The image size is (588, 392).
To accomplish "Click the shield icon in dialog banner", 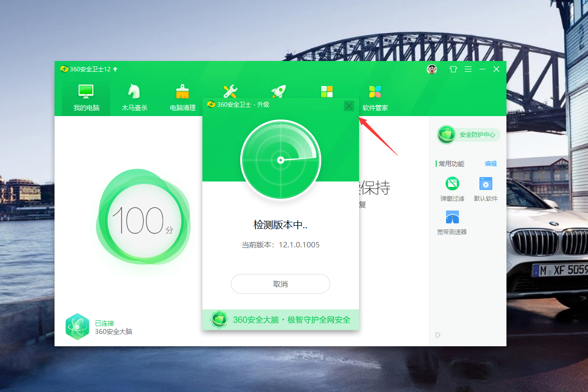I will pyautogui.click(x=220, y=320).
